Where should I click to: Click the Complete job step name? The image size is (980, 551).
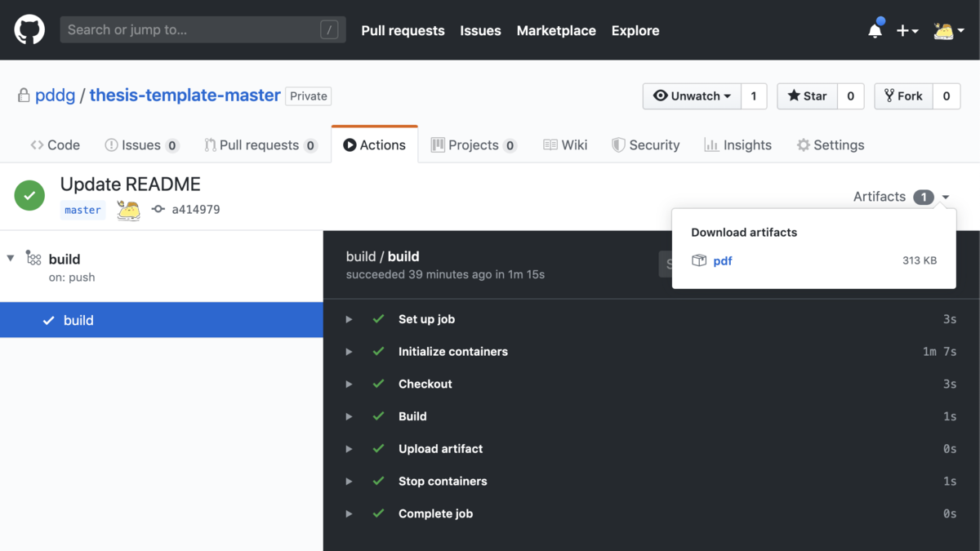[x=435, y=513]
